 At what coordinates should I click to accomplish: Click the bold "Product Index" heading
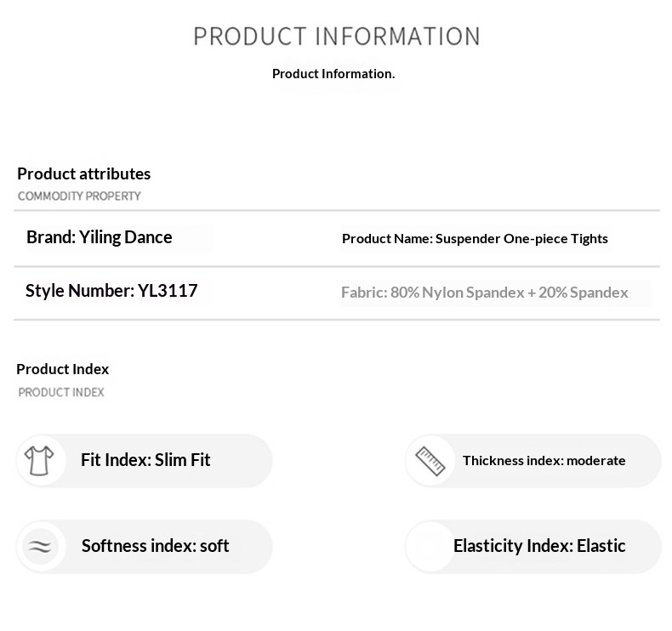click(x=63, y=369)
